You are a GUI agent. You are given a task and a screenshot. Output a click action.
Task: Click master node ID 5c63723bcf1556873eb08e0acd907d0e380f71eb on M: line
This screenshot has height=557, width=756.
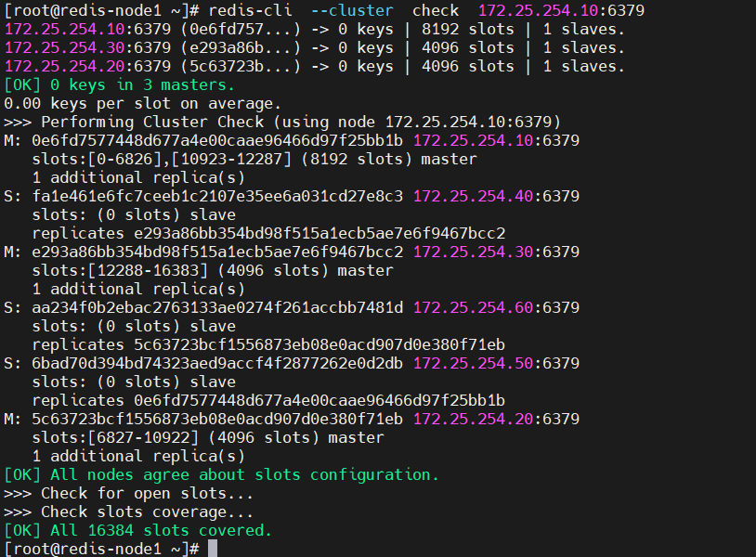[x=217, y=419]
